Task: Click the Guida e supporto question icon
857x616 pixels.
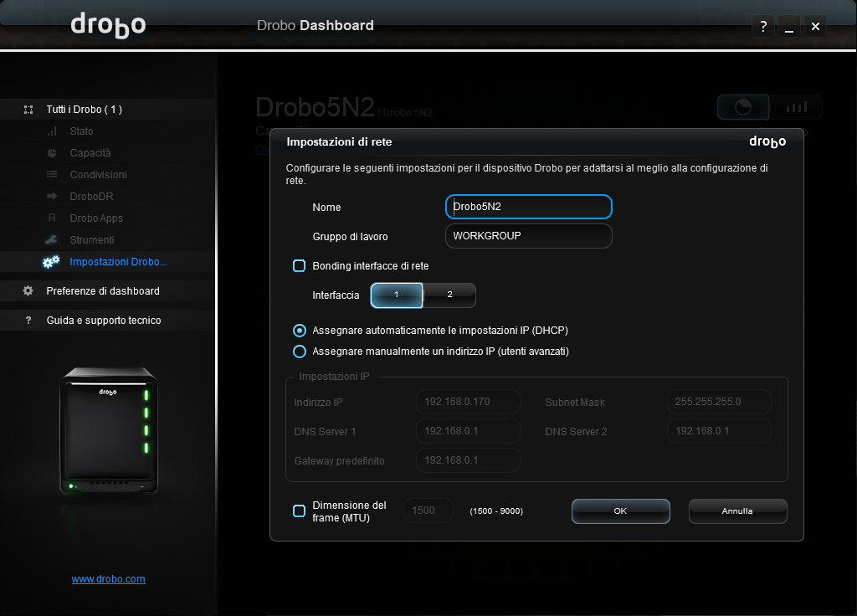Action: [x=28, y=321]
